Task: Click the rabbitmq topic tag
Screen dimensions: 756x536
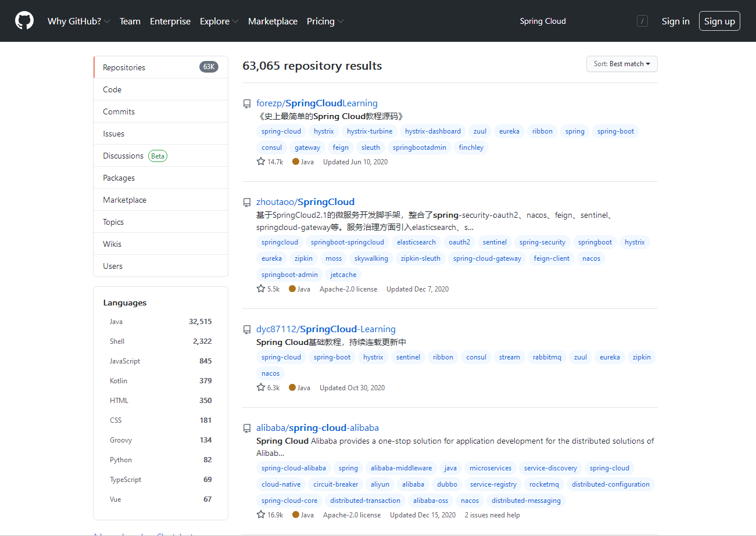Action: click(x=547, y=357)
